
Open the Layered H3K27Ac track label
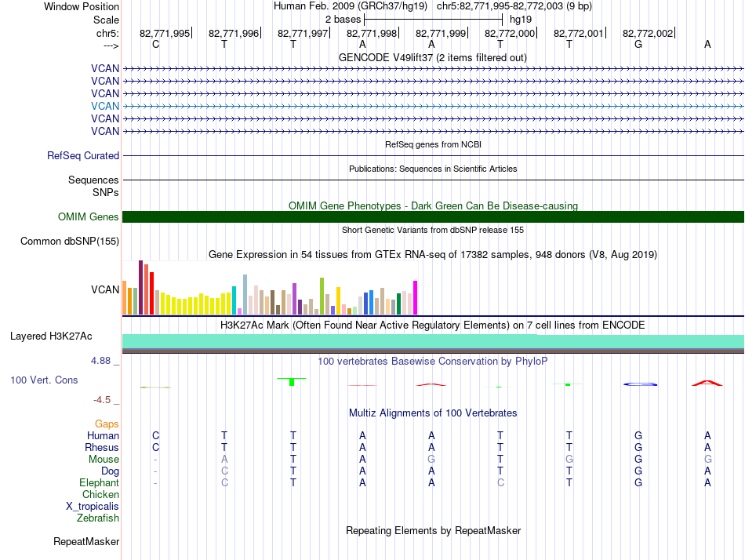pyautogui.click(x=51, y=336)
